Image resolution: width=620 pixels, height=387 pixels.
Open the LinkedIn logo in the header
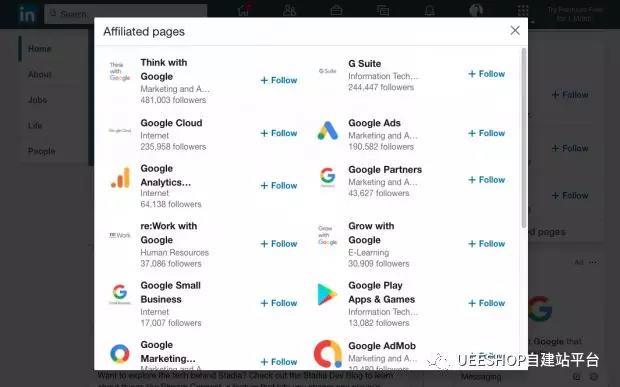point(27,14)
